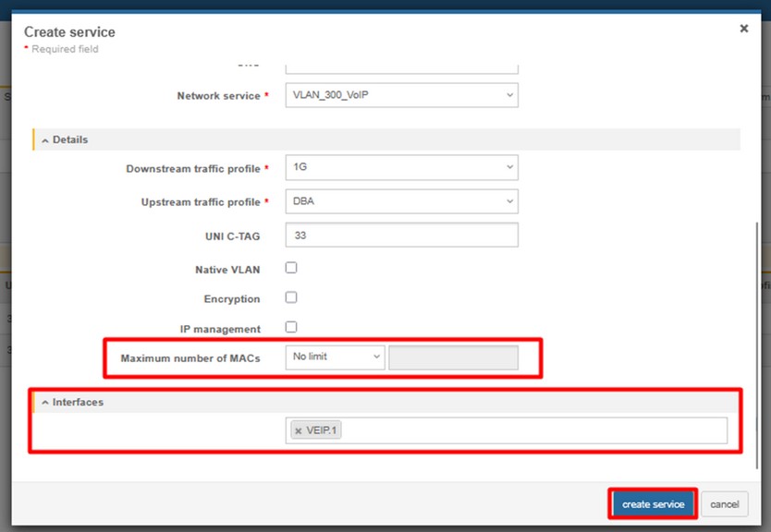Open the Network service dropdown
Viewport: 771px width, 532px height.
click(401, 95)
